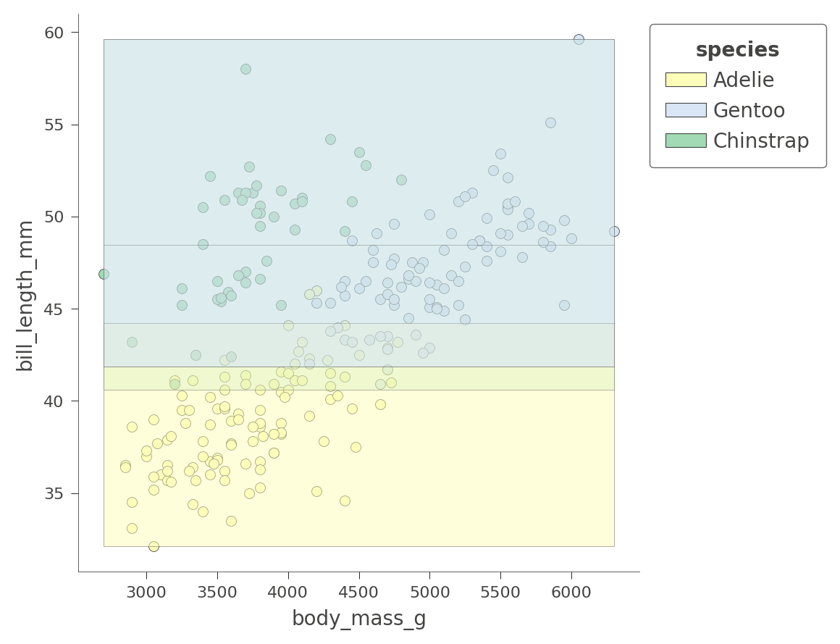Click the yellow Adelie legend swatch

[x=685, y=80]
